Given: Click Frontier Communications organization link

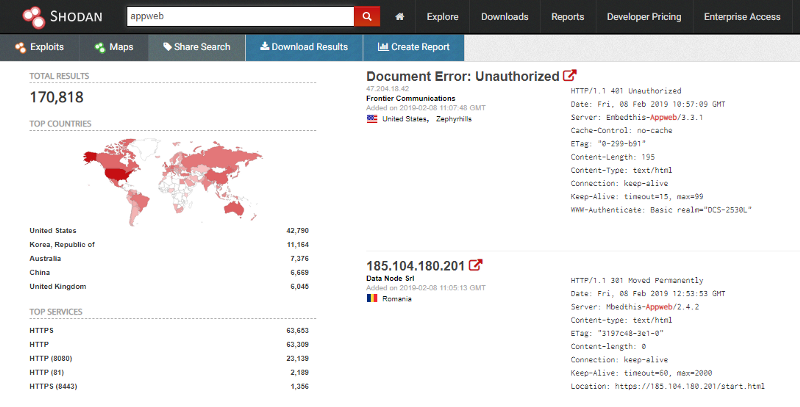Looking at the screenshot, I should tap(411, 98).
